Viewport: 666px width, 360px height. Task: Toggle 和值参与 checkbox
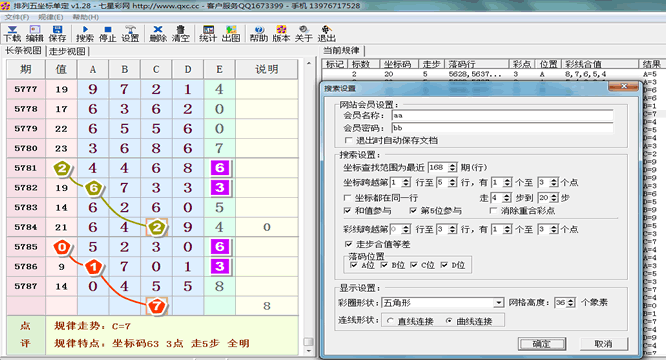pyautogui.click(x=347, y=211)
